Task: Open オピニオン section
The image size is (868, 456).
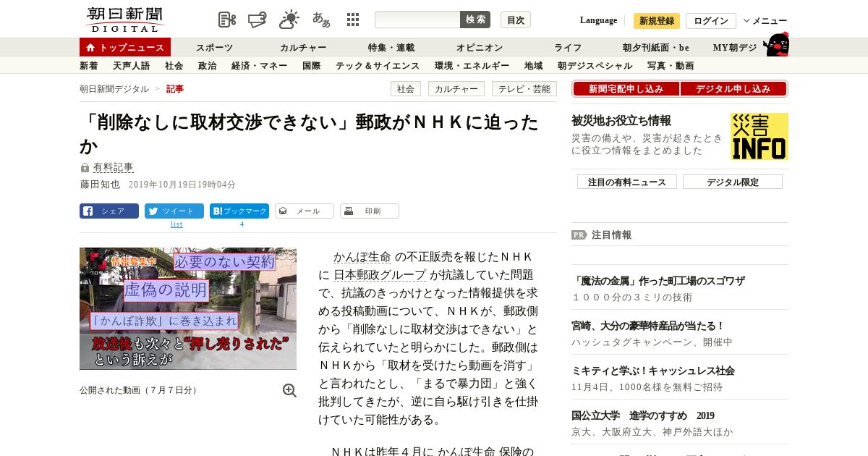Action: point(480,48)
